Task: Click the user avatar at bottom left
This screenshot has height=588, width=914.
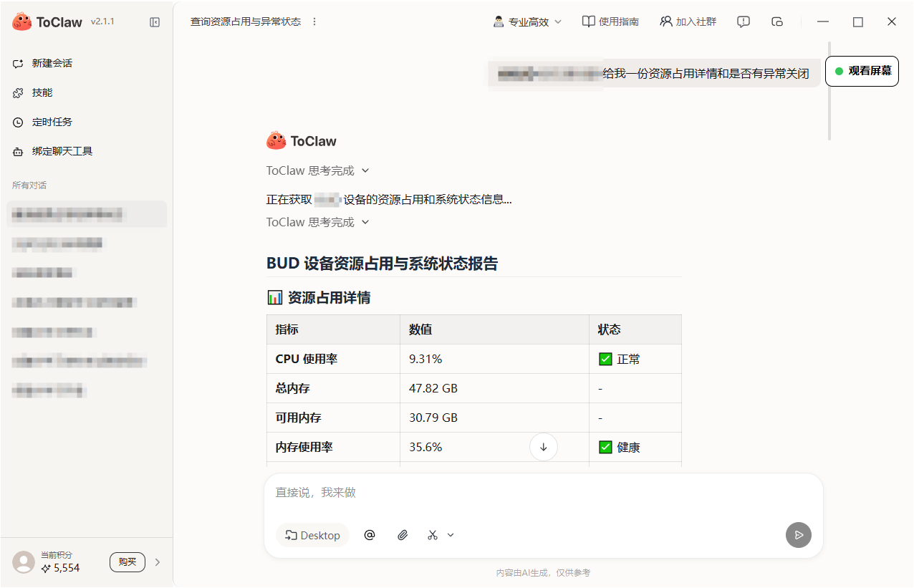Action: point(24,562)
